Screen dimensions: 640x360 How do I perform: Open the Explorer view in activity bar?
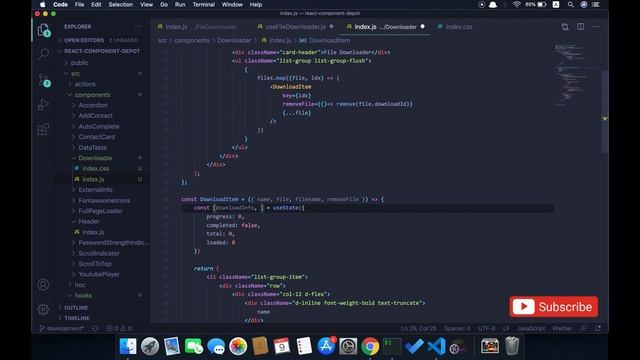43,30
